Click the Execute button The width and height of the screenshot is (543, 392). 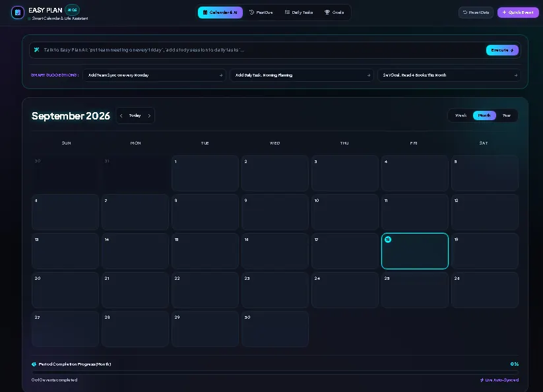coord(502,50)
